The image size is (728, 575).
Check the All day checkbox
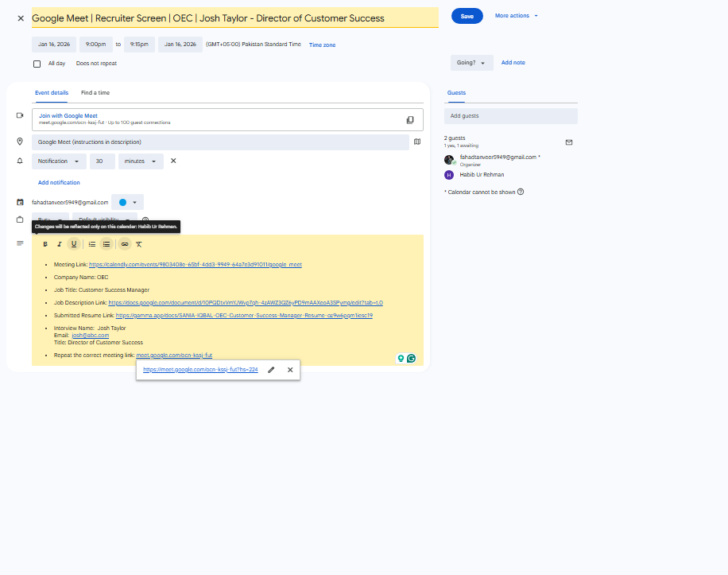coord(37,64)
